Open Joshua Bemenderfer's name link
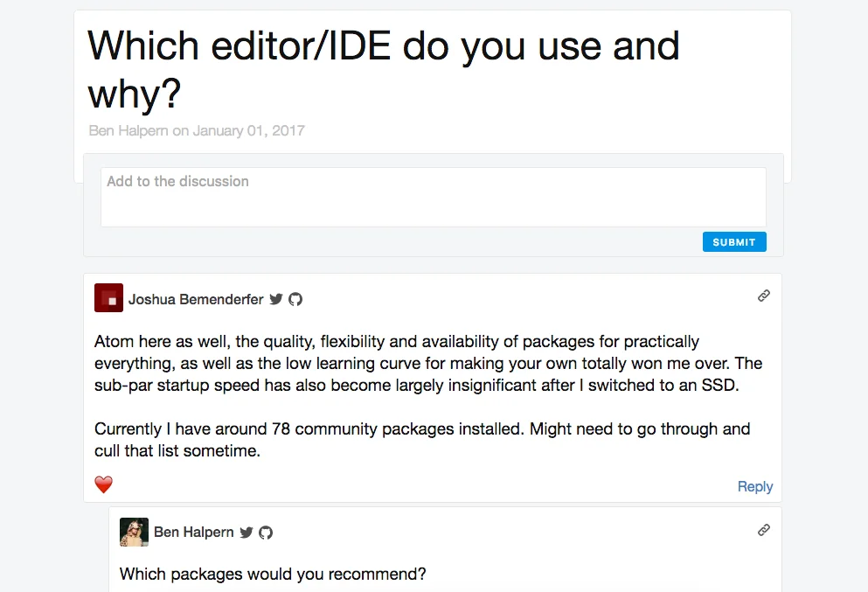The width and height of the screenshot is (868, 592). coord(197,299)
